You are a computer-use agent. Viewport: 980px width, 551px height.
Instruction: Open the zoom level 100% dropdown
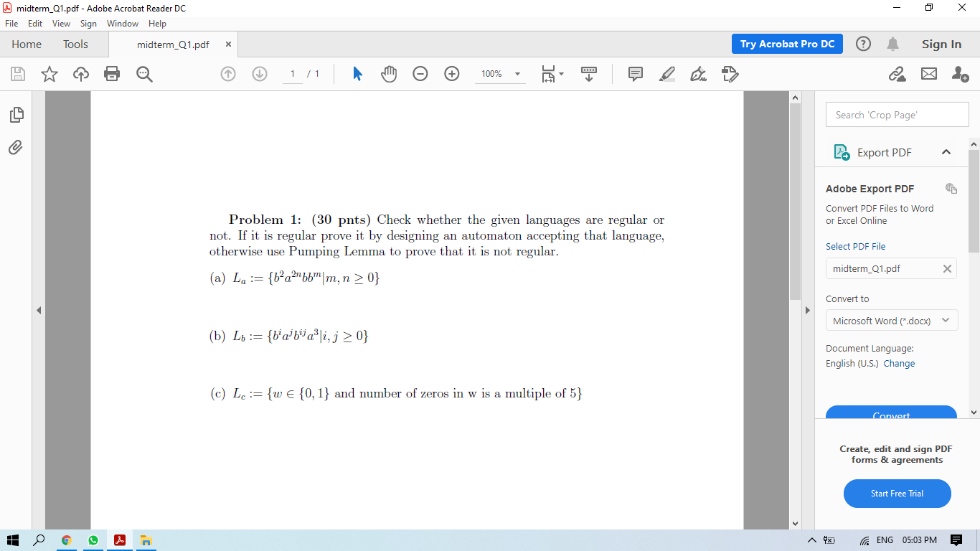[499, 74]
